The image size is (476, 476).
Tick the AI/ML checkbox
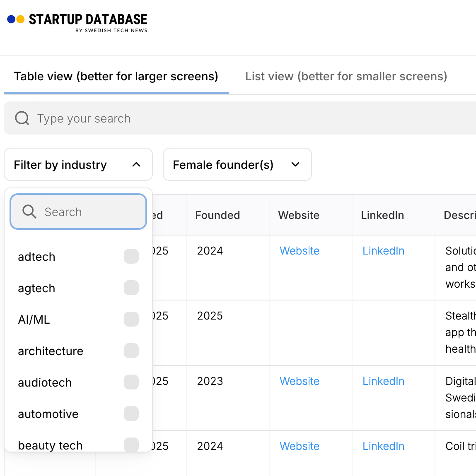(x=131, y=320)
